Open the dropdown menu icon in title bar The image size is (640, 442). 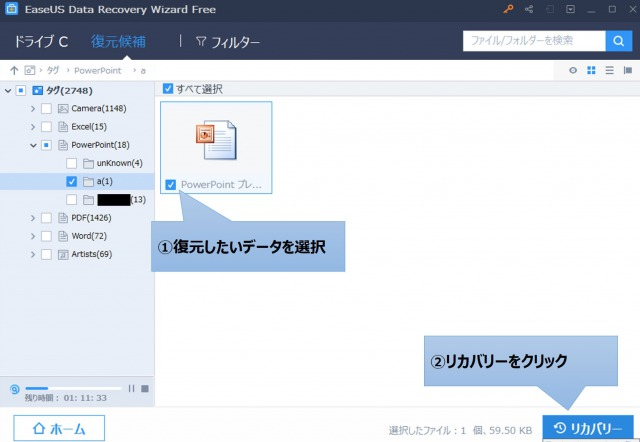(x=571, y=9)
